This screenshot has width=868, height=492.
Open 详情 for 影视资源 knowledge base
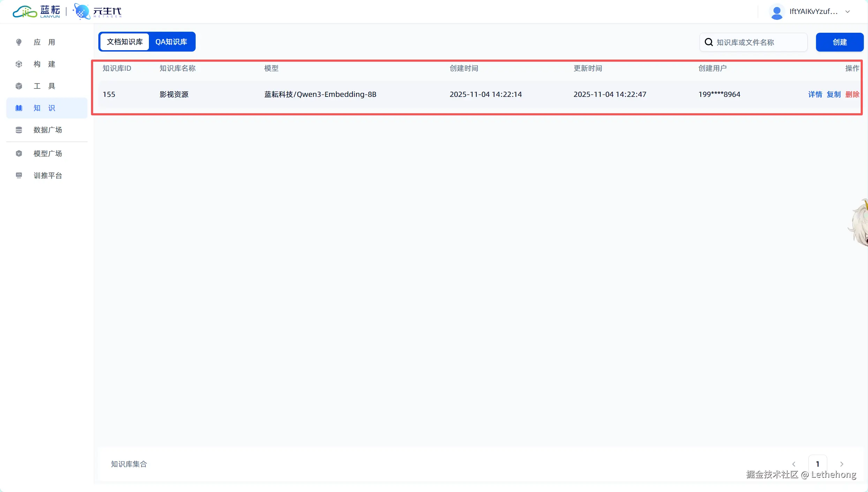815,94
